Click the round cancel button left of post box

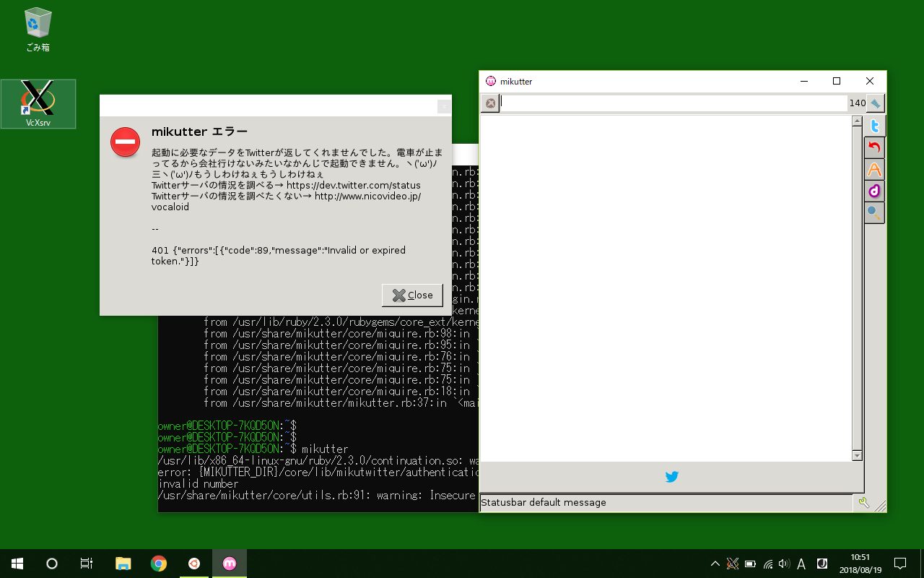pyautogui.click(x=490, y=103)
